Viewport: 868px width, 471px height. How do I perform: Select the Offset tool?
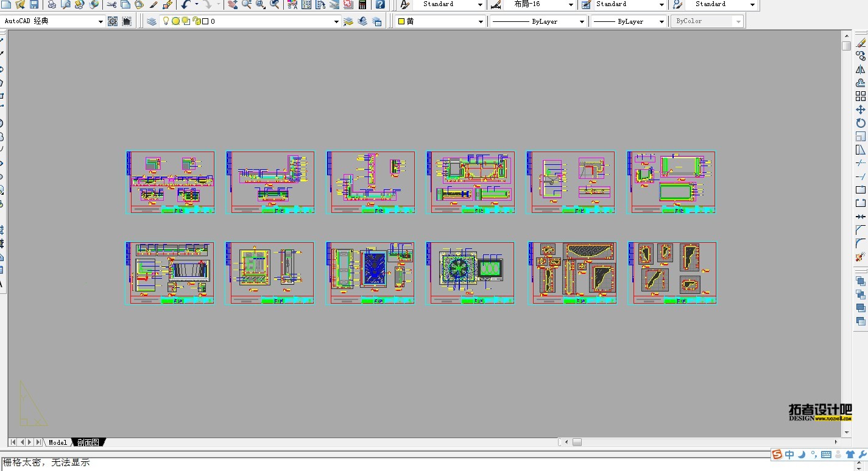pyautogui.click(x=861, y=83)
